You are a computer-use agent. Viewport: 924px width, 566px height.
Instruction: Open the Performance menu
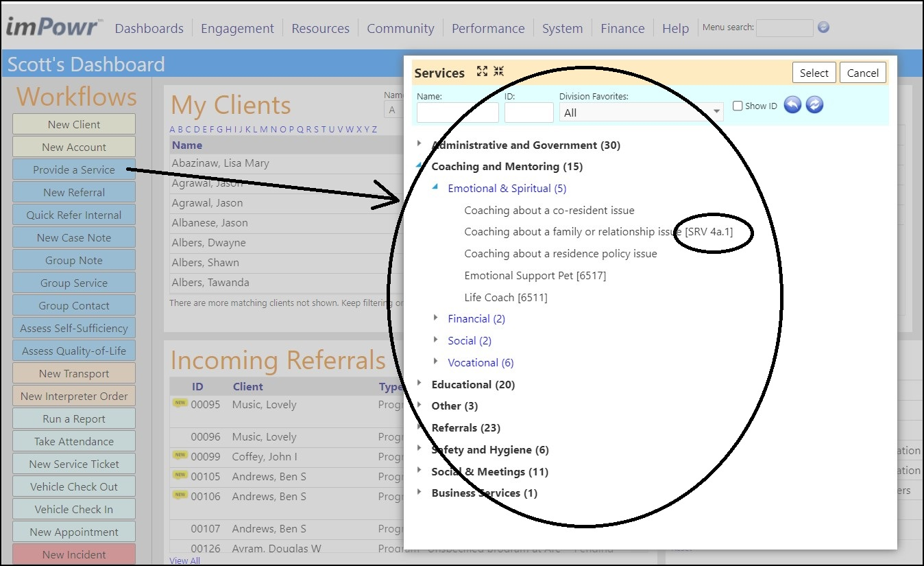488,28
